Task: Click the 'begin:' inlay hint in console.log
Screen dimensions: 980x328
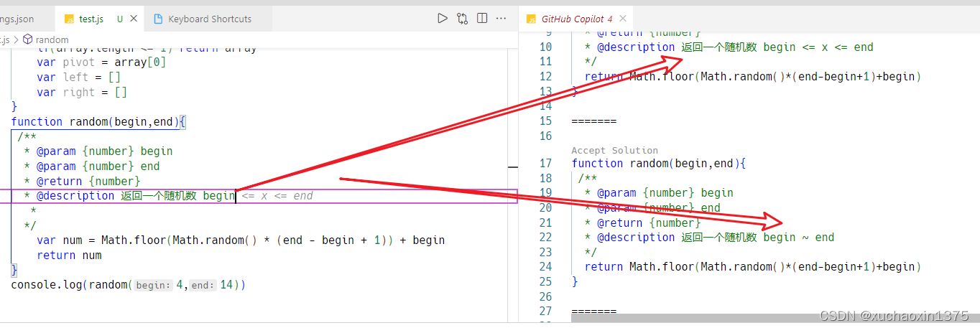Action: point(154,285)
